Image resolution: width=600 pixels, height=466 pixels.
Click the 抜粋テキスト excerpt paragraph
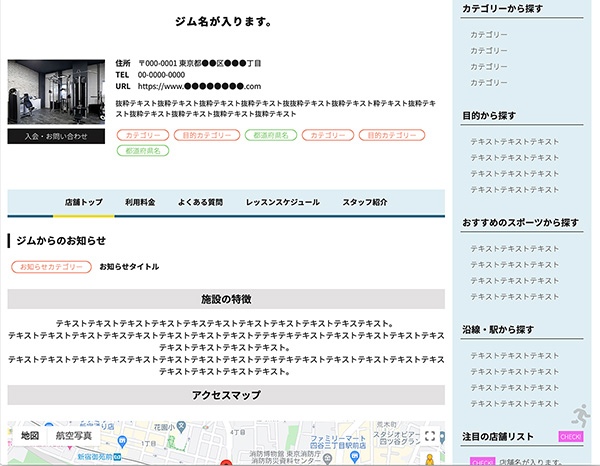coord(276,109)
